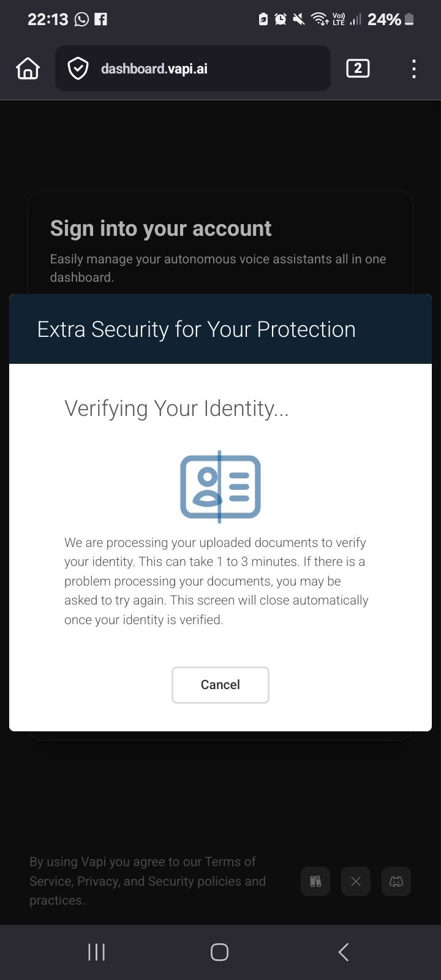Open the tab switcher showing 2 tabs
The image size is (441, 980).
pos(357,68)
